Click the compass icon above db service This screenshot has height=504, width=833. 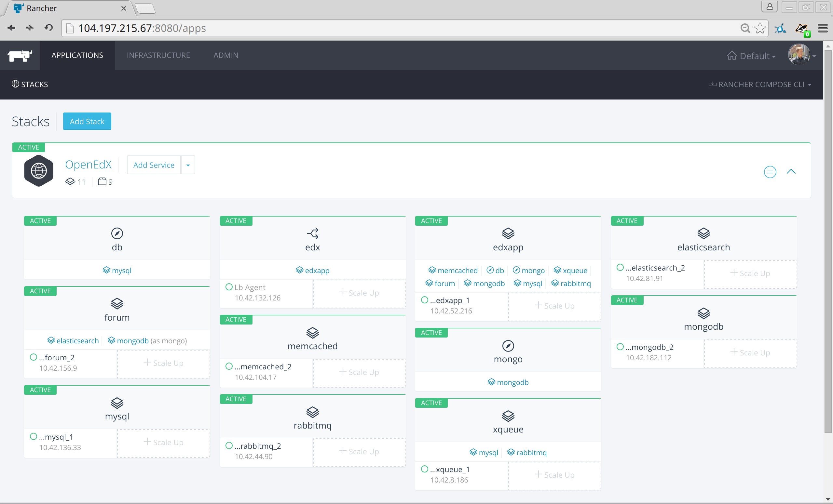(117, 233)
